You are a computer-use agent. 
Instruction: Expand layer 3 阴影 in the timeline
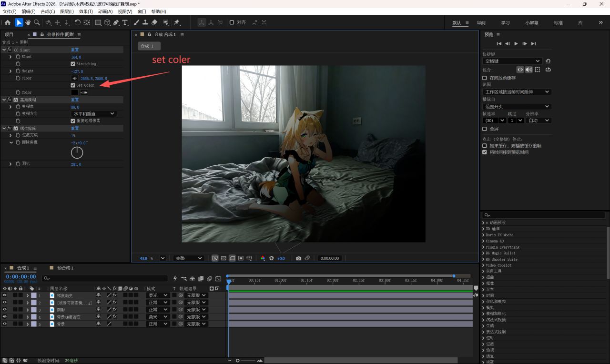[28, 310]
